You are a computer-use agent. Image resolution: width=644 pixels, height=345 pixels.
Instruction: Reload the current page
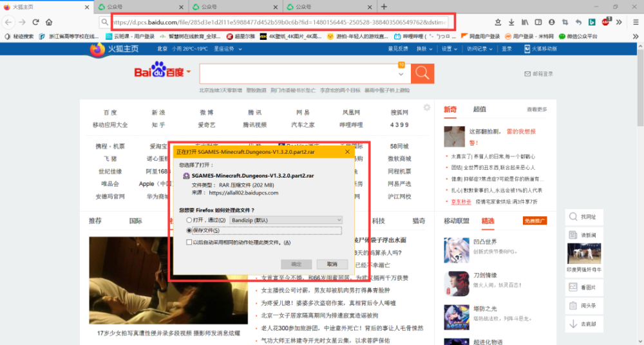pos(35,22)
